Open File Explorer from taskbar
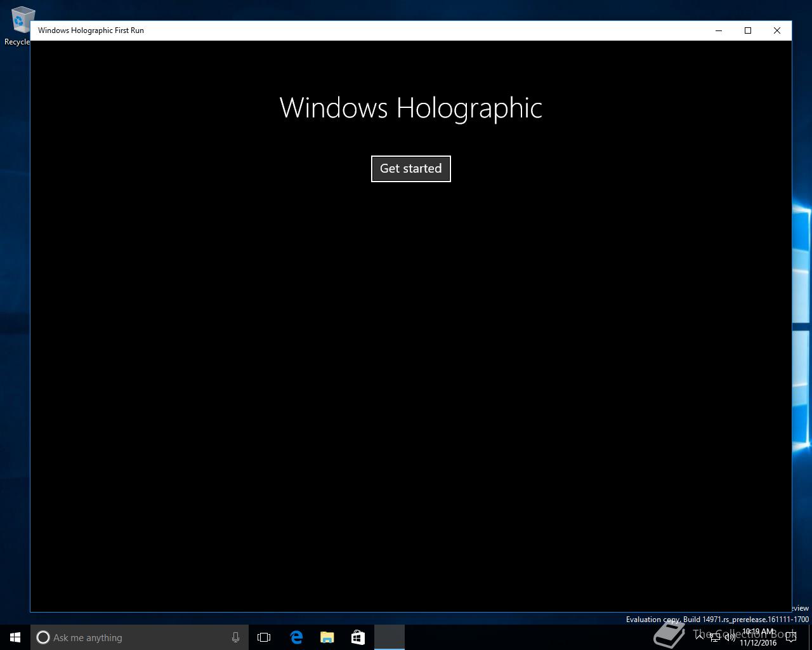The width and height of the screenshot is (812, 650). [x=327, y=637]
